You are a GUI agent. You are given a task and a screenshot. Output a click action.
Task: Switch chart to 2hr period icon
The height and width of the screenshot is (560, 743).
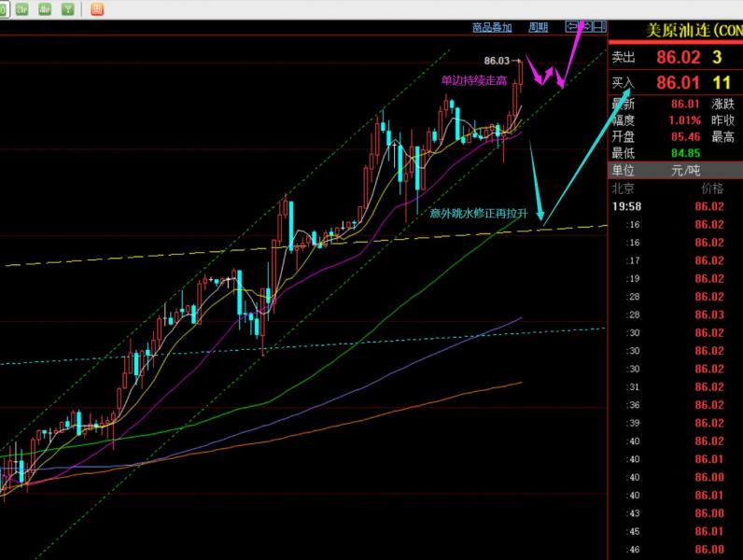tap(21, 9)
